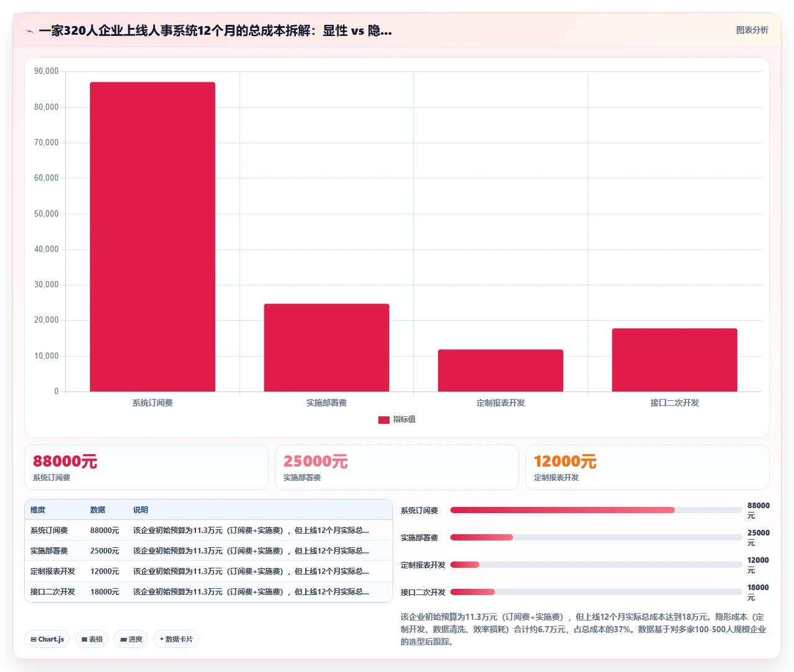This screenshot has height=672, width=794.
Task: Click the 维度 table column header
Action: coord(38,510)
